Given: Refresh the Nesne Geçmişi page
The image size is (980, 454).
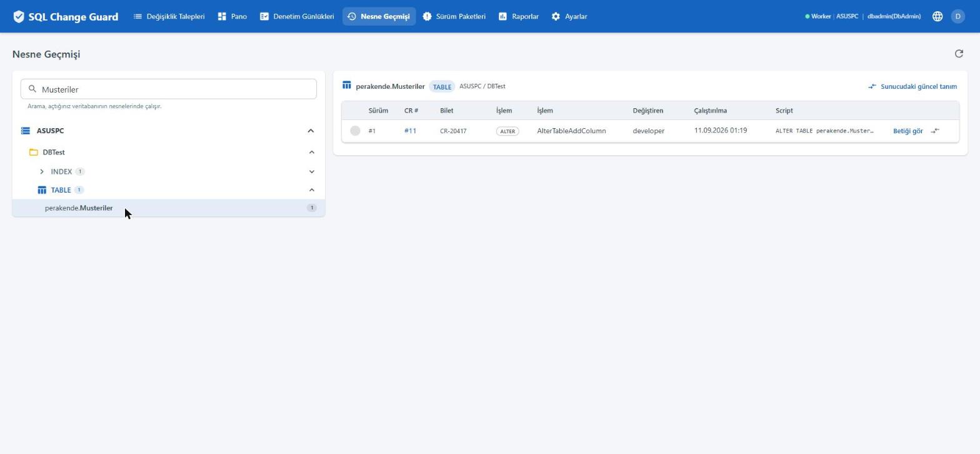Looking at the screenshot, I should tap(959, 54).
